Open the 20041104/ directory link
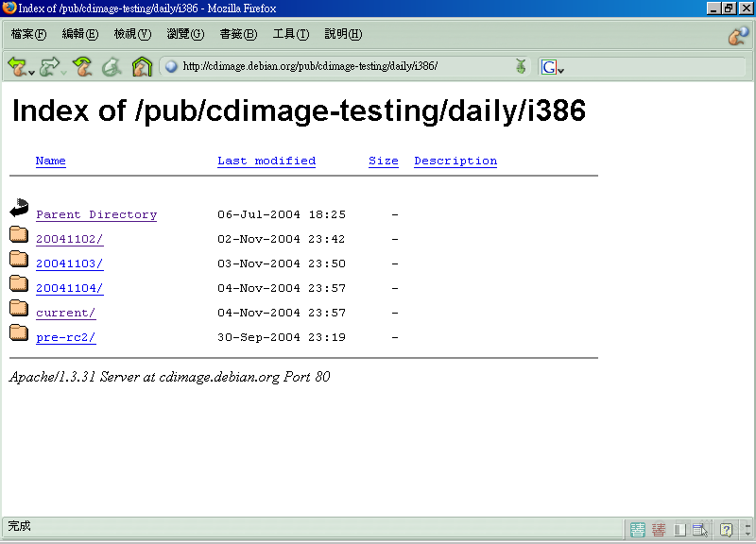 point(69,288)
